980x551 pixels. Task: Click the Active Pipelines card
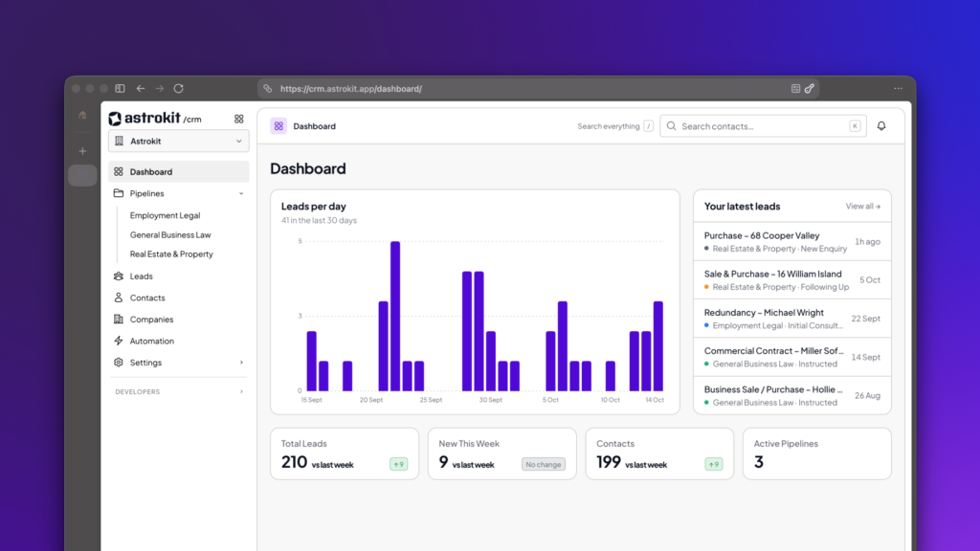pyautogui.click(x=817, y=454)
